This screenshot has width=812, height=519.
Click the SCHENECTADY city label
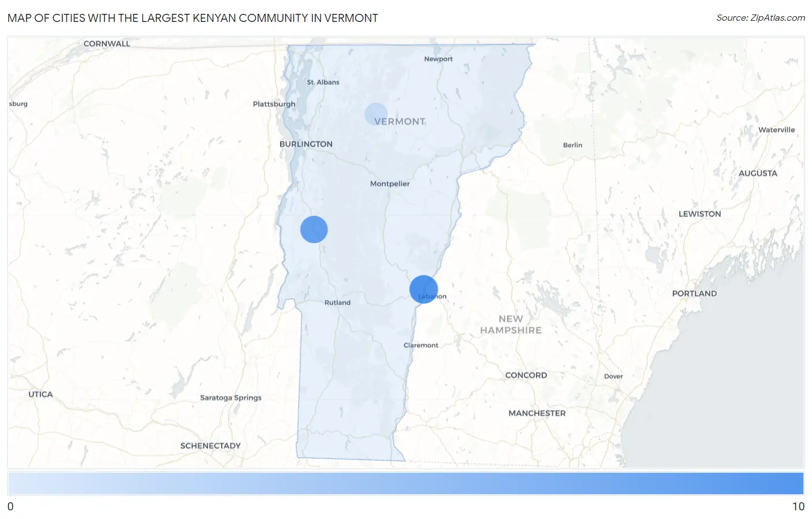coord(210,446)
